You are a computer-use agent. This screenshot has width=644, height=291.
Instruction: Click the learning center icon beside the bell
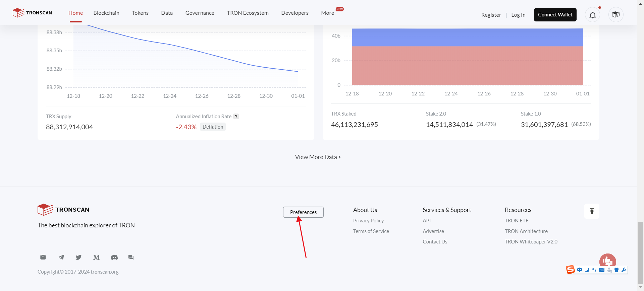[615, 15]
